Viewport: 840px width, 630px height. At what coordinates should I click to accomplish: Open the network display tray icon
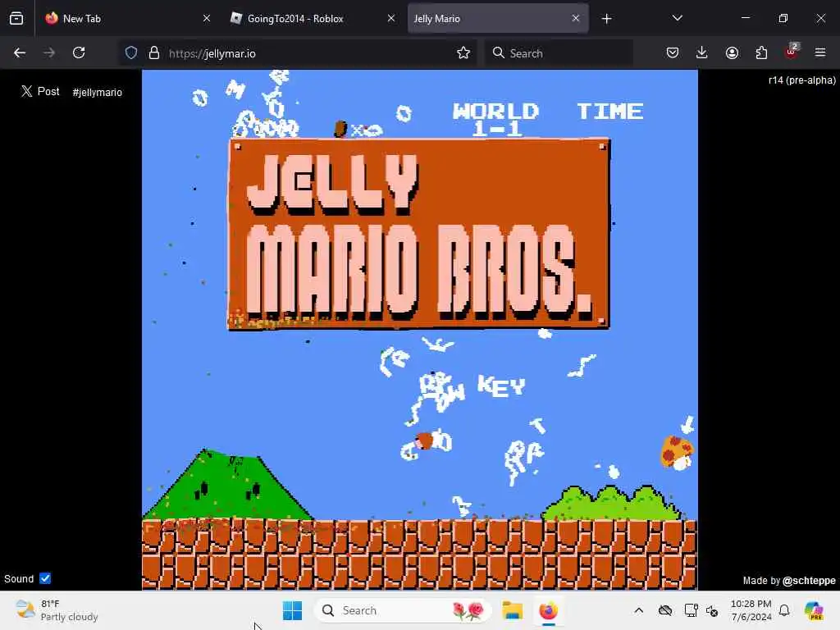click(x=691, y=610)
